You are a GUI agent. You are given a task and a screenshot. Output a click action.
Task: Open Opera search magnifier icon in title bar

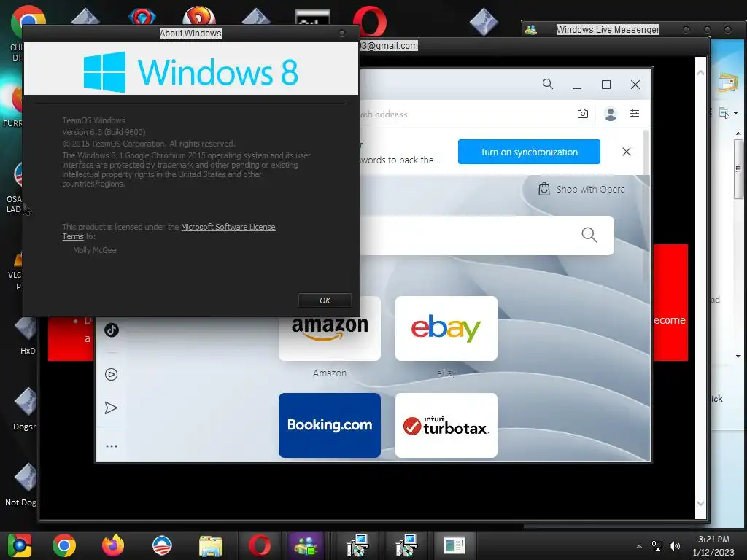pyautogui.click(x=548, y=85)
